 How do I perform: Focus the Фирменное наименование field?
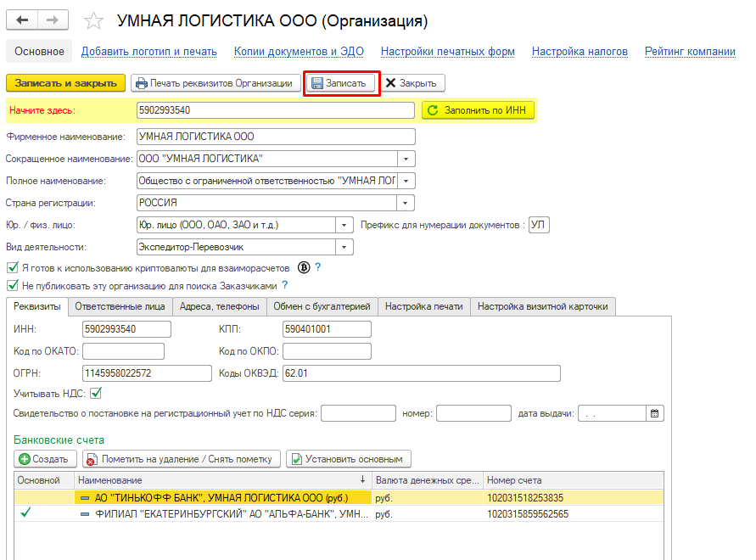point(276,137)
